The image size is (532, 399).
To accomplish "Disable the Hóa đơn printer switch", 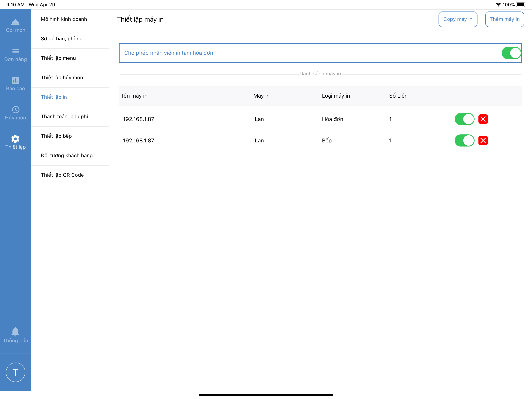I will [x=464, y=119].
